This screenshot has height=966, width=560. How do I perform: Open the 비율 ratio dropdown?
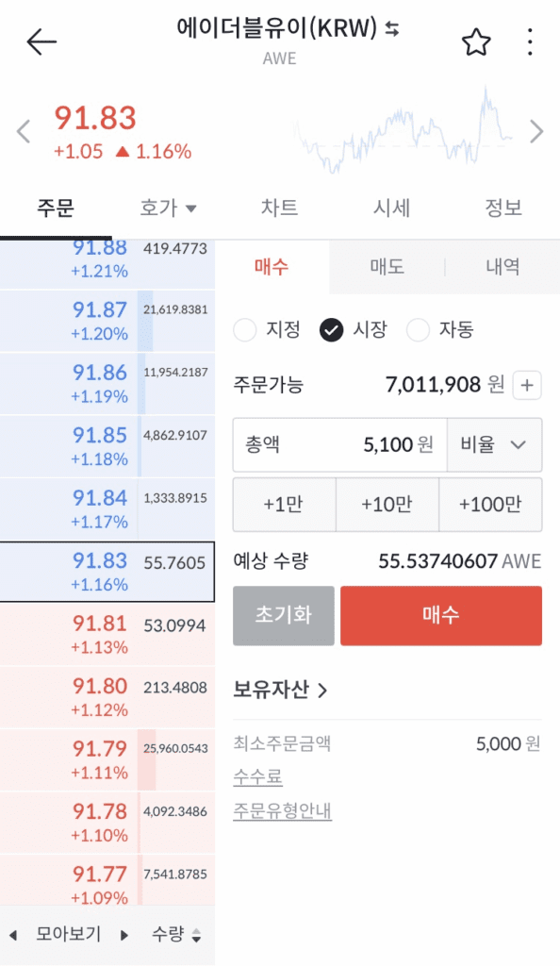point(494,444)
